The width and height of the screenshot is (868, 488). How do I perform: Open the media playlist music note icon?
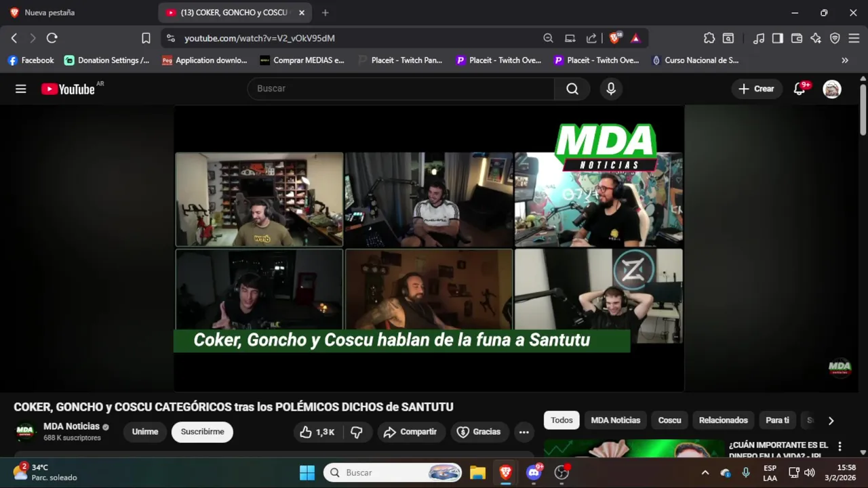click(759, 39)
